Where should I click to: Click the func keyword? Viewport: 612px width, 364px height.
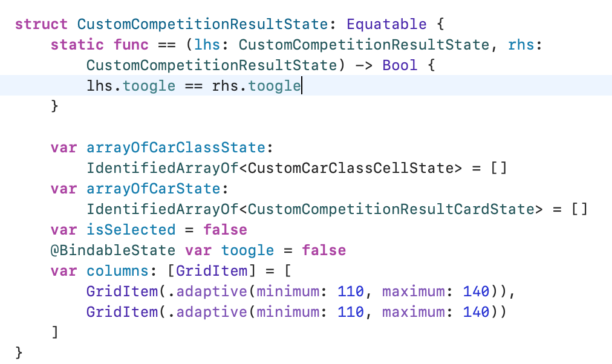click(x=131, y=45)
